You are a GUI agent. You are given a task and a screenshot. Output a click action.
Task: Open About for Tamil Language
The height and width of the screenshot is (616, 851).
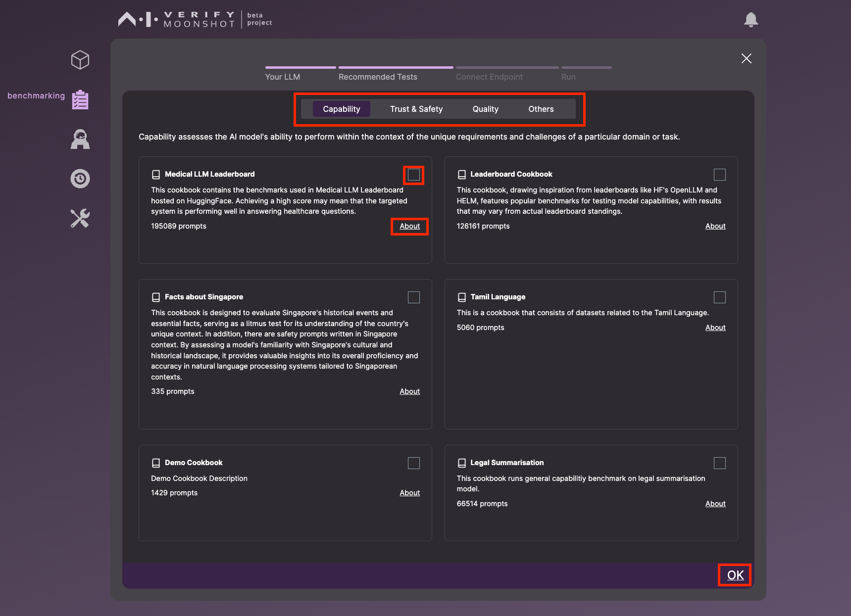(715, 328)
